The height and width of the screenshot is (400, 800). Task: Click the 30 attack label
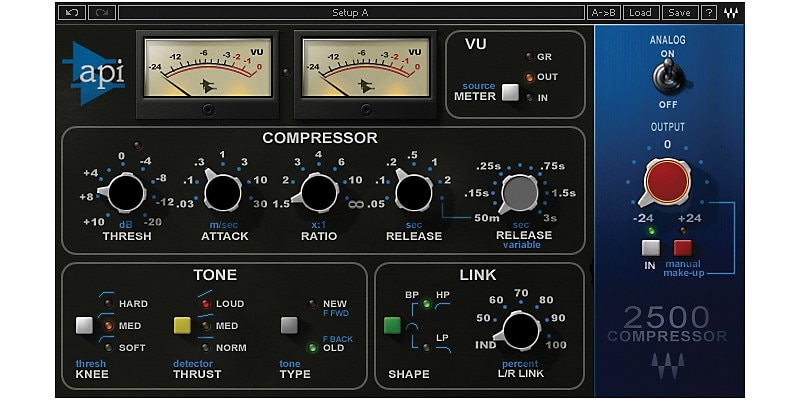coord(260,204)
